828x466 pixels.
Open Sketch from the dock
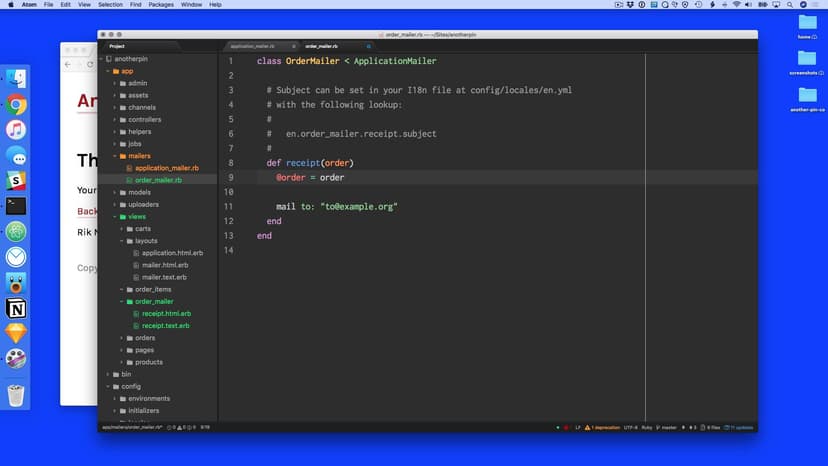(16, 333)
